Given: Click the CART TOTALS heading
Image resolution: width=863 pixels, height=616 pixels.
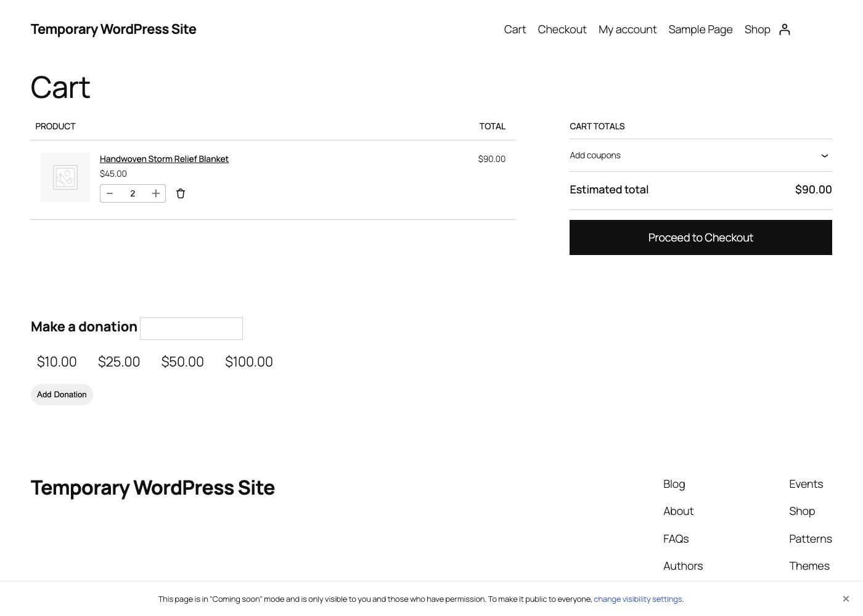Looking at the screenshot, I should click(x=597, y=126).
